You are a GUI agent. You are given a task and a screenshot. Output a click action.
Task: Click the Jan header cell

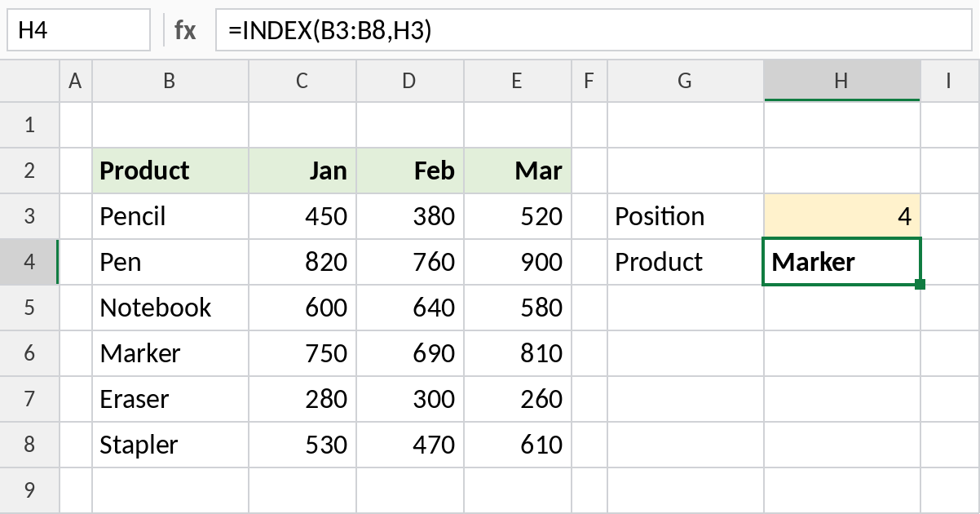tap(302, 171)
